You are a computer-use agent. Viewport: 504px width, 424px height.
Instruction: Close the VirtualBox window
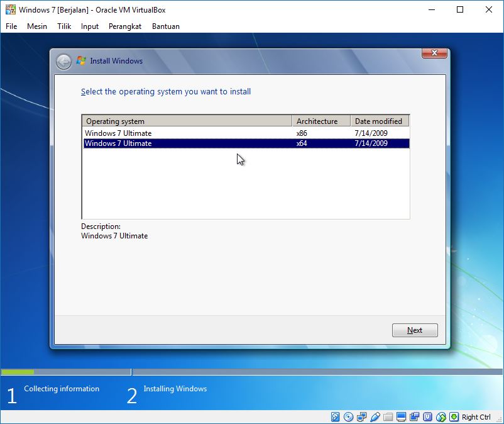tap(488, 9)
